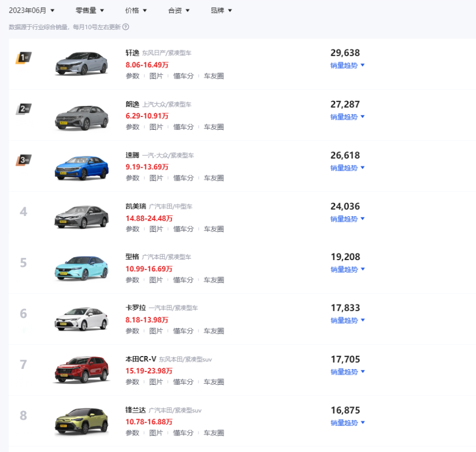476x452 pixels.
Task: Click the rank 2 badge icon
Action: pyautogui.click(x=23, y=109)
